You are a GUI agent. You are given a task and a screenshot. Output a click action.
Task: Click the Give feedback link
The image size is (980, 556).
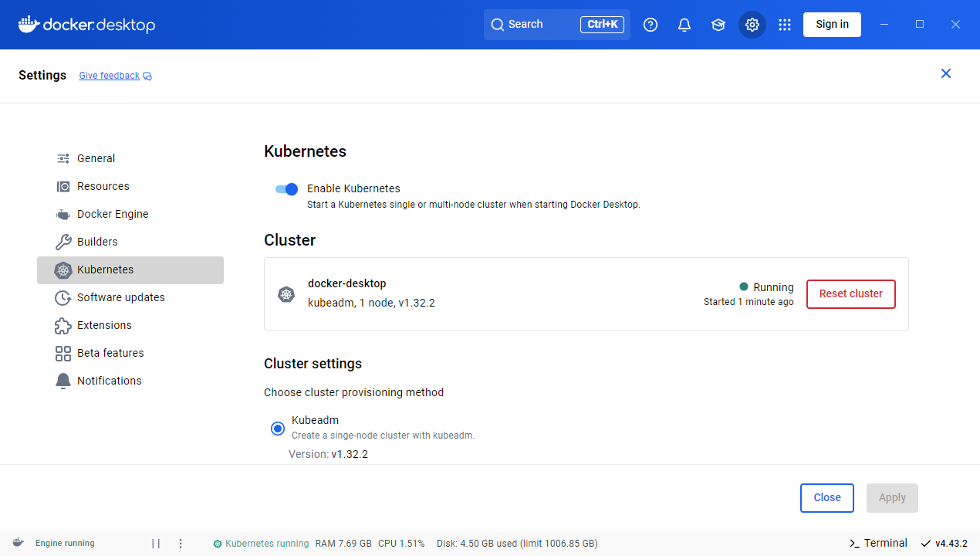tap(109, 76)
